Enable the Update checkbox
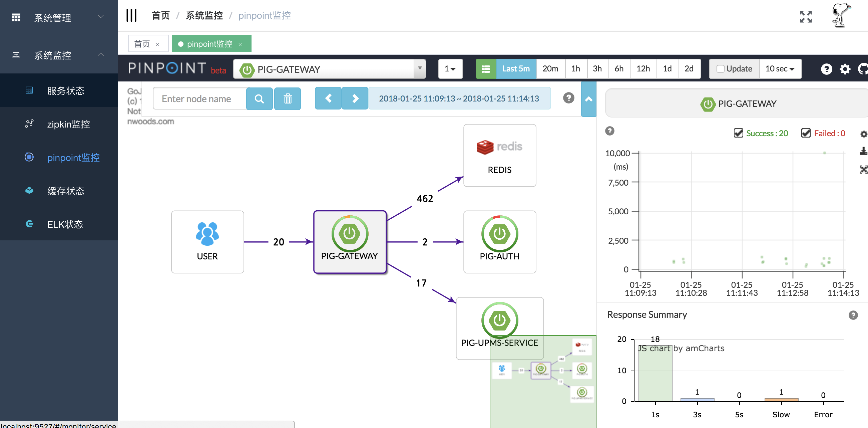Viewport: 868px width, 428px height. (x=720, y=69)
